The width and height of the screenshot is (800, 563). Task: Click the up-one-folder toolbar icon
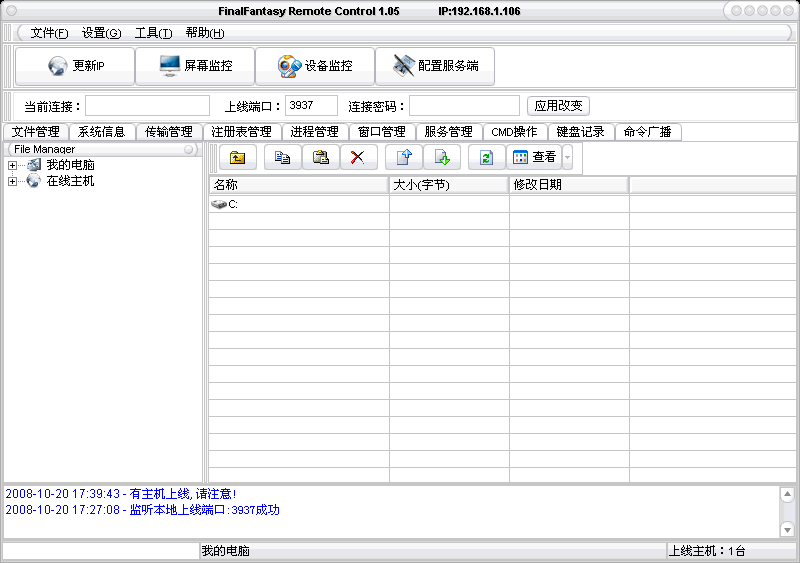tap(237, 157)
